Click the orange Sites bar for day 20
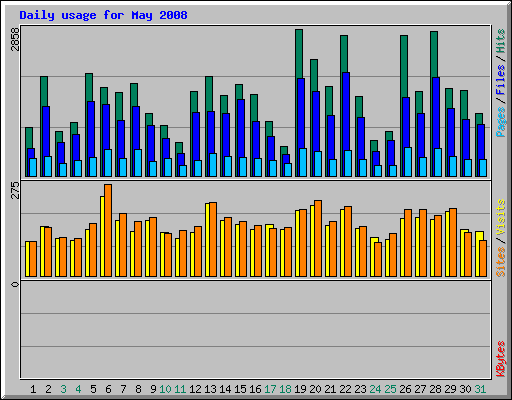 click(318, 238)
